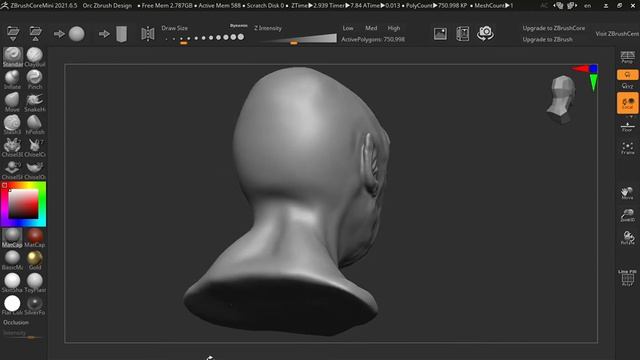Select the ChiselDragon brush
The image size is (640, 360).
(35, 170)
